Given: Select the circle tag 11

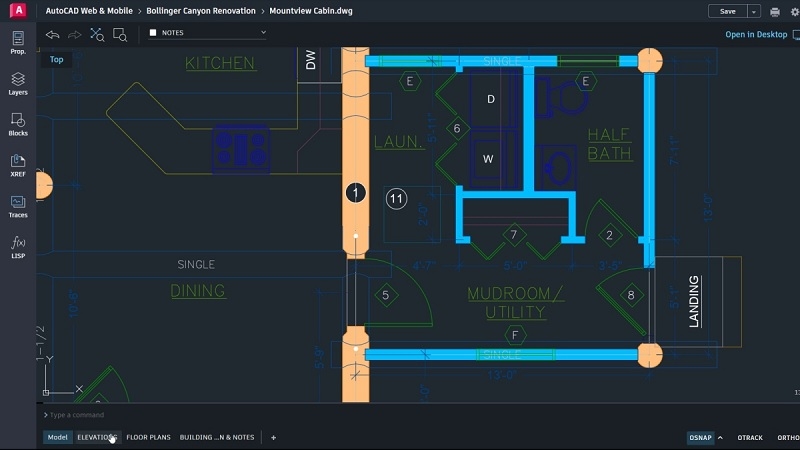Looking at the screenshot, I should (x=396, y=198).
